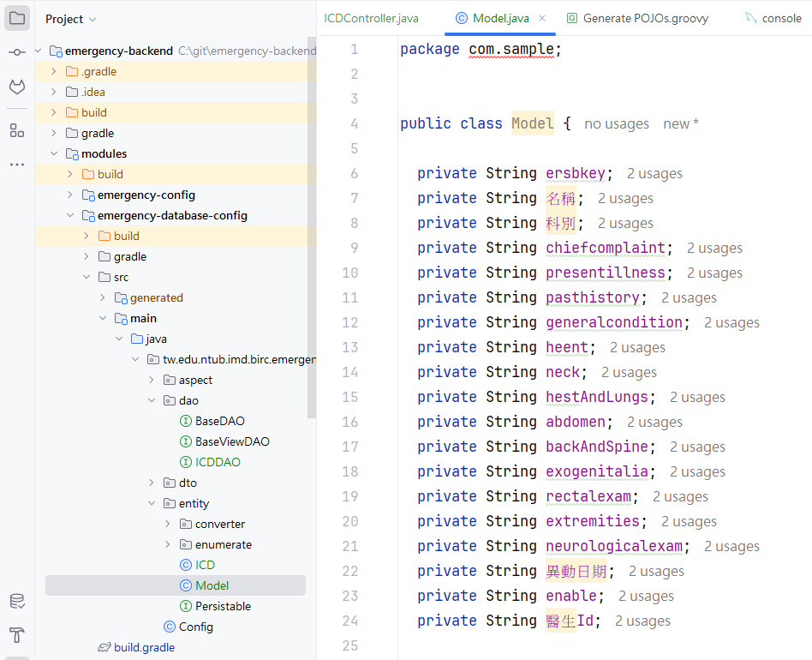
Task: Click the java source folder icon
Action: coord(137,339)
